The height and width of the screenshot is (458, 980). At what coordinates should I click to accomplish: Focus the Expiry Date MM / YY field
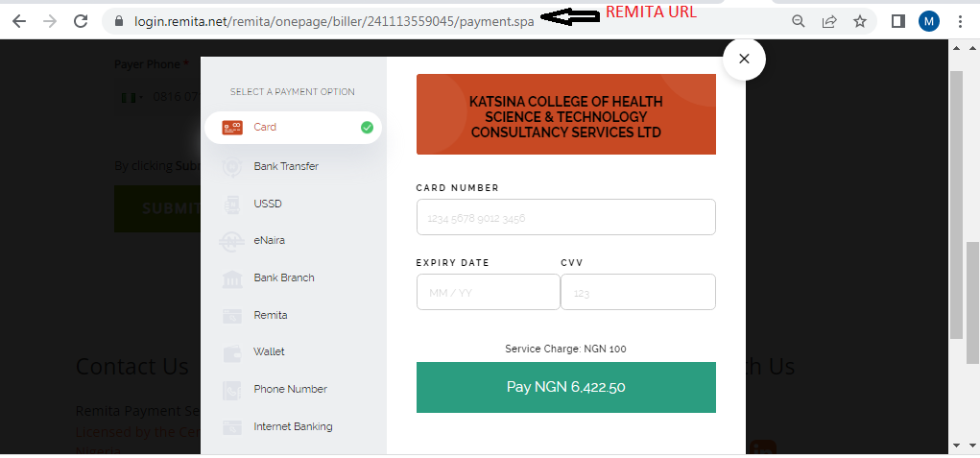click(488, 292)
